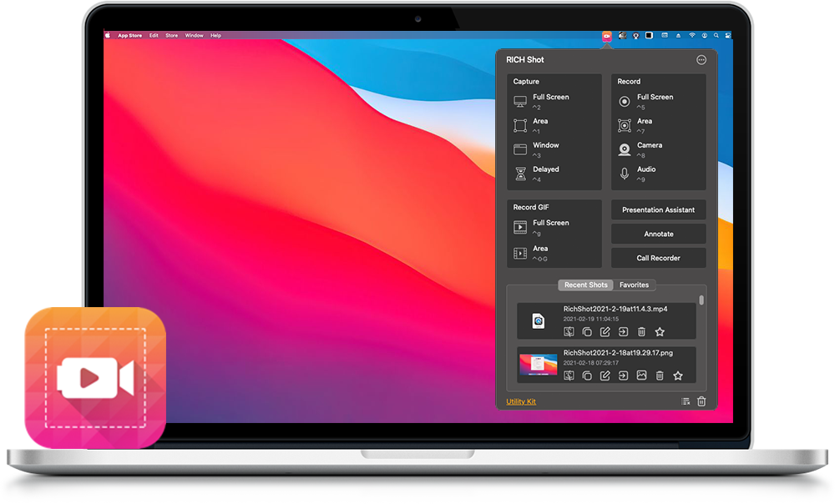
Task: Open the RICH Shot more options menu
Action: pyautogui.click(x=701, y=59)
